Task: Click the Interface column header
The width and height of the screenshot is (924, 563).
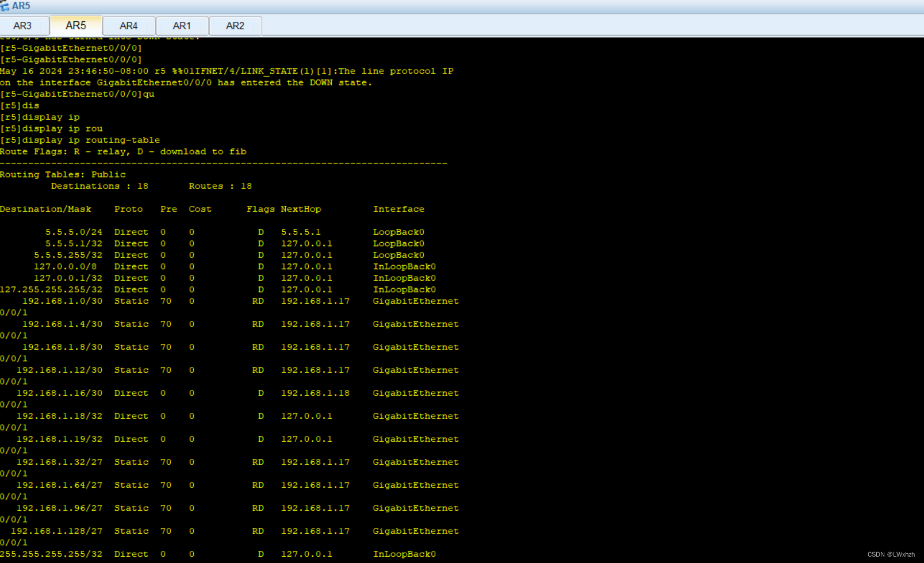Action: pyautogui.click(x=398, y=209)
